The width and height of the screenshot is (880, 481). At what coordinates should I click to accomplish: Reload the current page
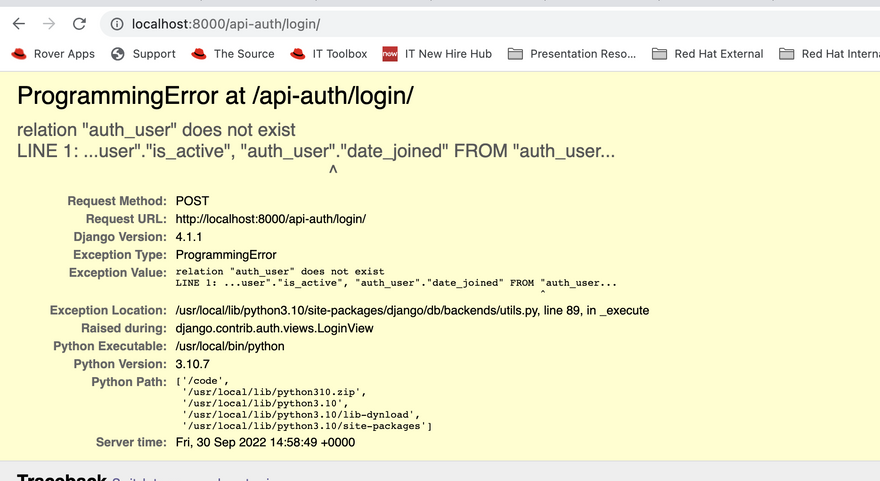pyautogui.click(x=79, y=23)
